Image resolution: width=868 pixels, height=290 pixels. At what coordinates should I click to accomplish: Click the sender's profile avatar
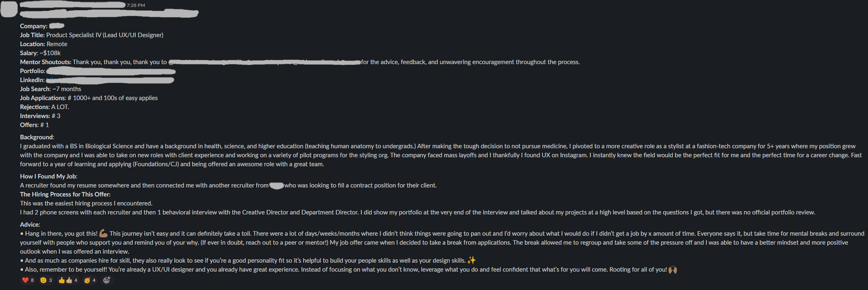[x=9, y=9]
